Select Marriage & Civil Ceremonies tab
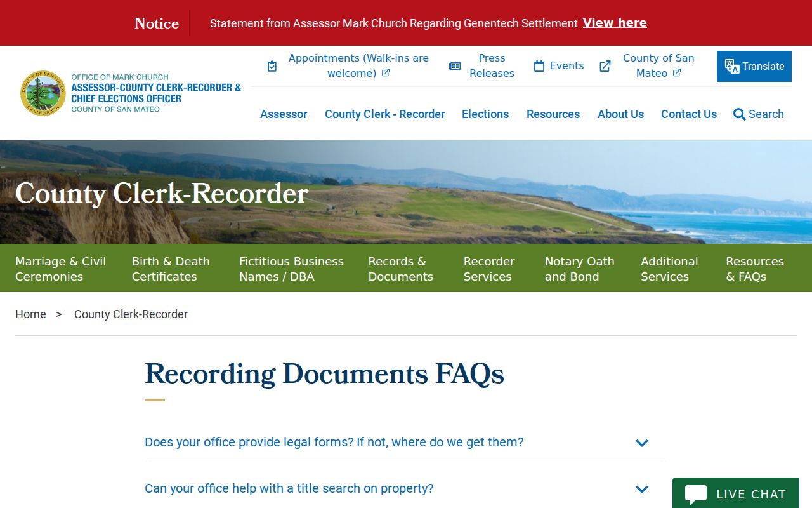 [61, 269]
